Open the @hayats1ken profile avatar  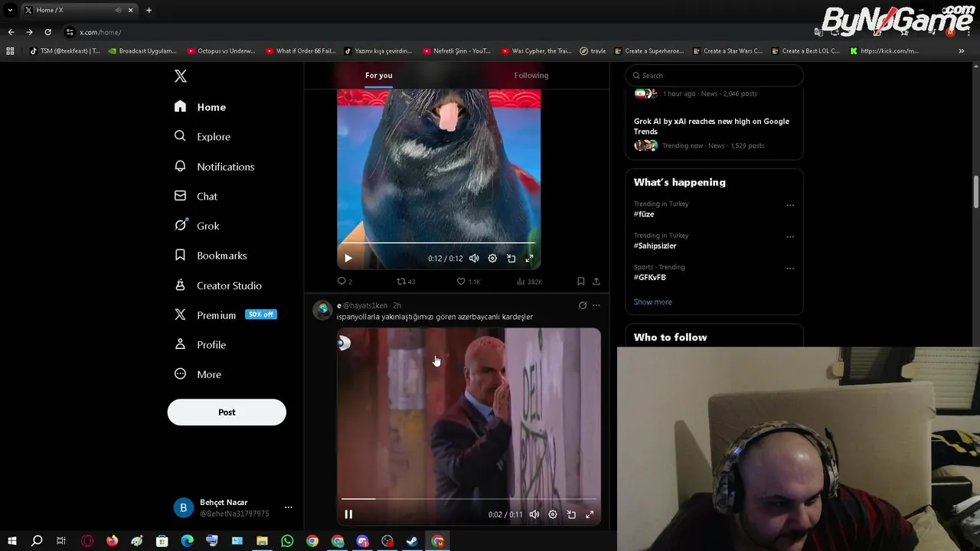tap(323, 310)
